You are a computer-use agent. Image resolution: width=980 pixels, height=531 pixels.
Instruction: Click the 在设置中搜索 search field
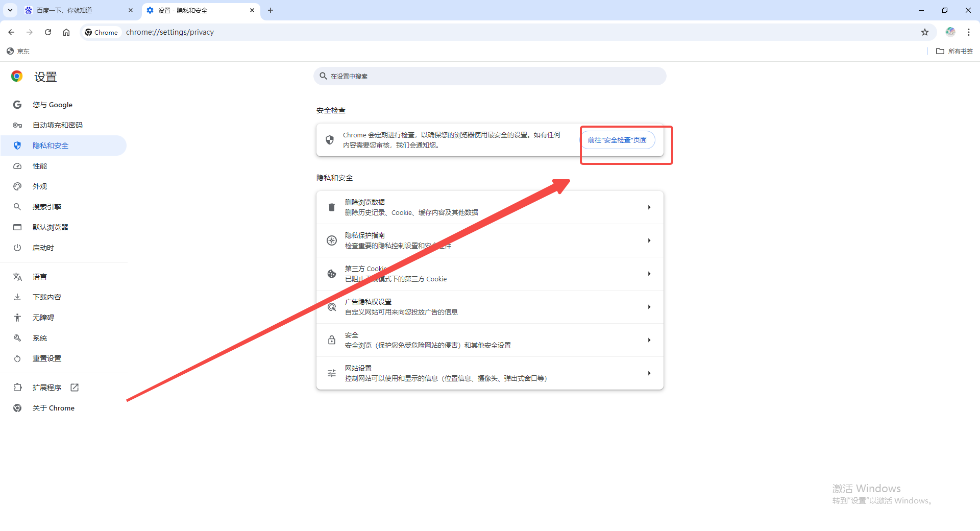tap(490, 76)
